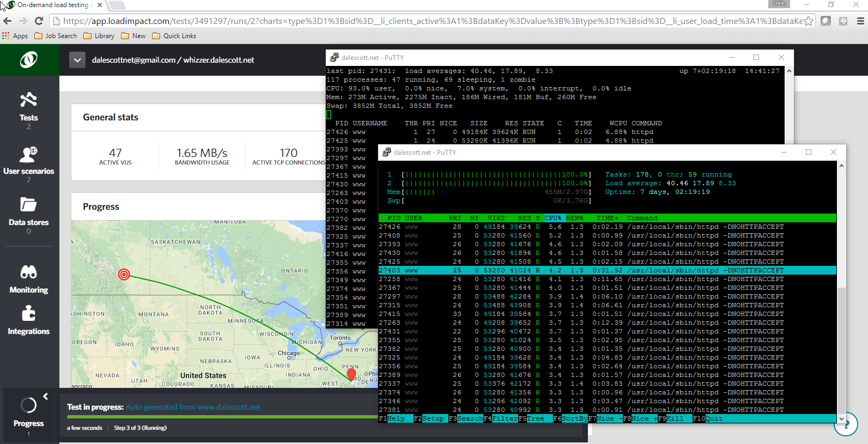
Task: Click the extension icon next to bookmark star
Action: click(826, 21)
